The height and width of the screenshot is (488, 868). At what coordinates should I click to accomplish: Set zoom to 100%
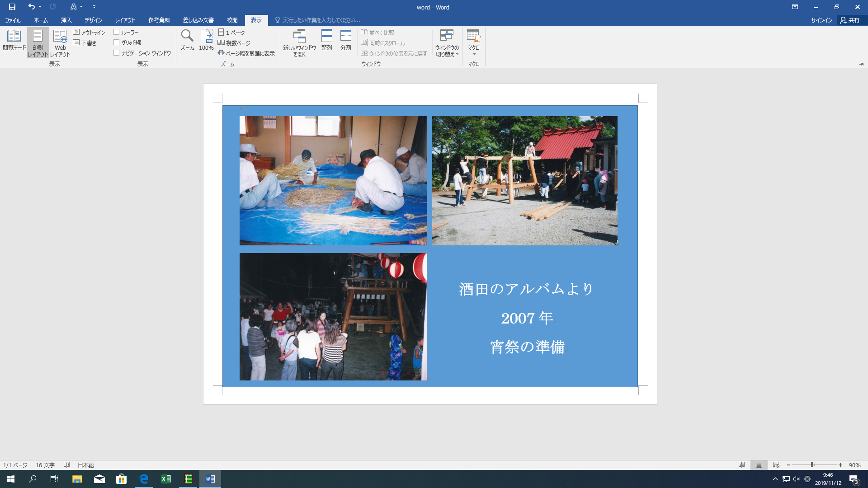tap(206, 40)
